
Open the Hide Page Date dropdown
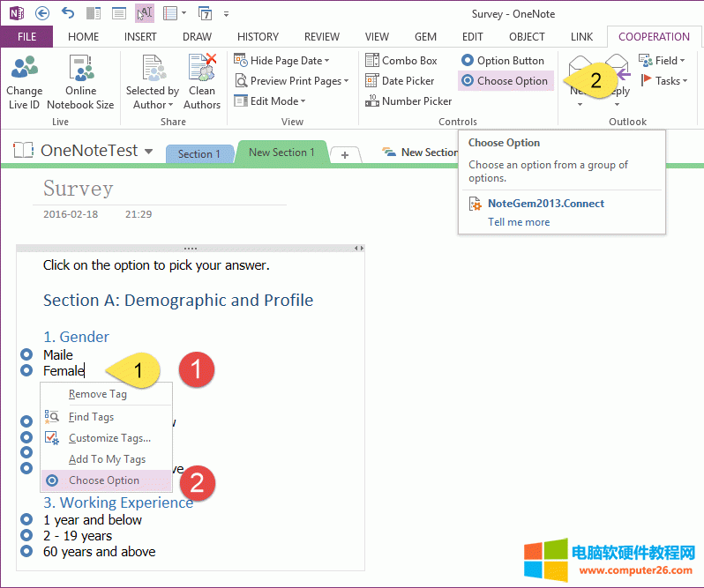282,61
